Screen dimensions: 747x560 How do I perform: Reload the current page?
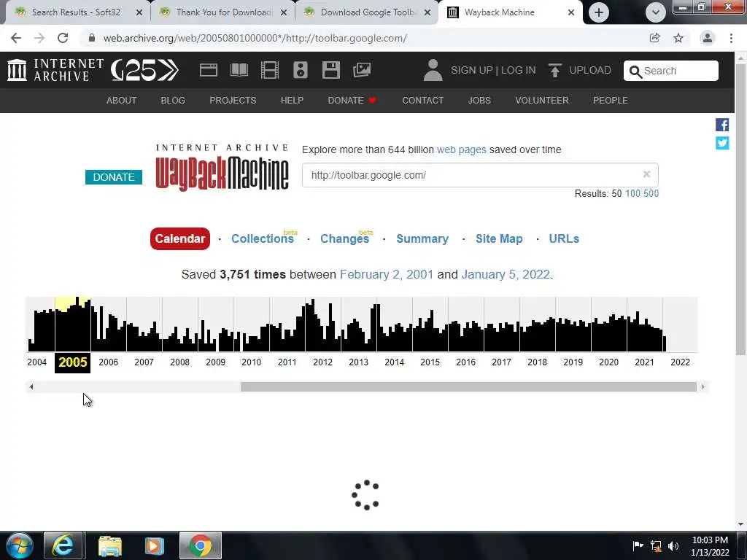[x=63, y=38]
